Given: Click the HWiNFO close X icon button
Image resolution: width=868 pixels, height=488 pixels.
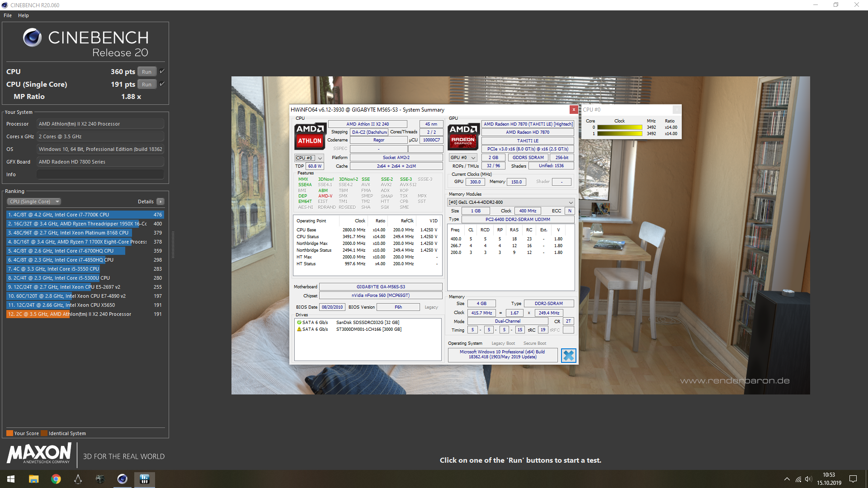Looking at the screenshot, I should [x=568, y=356].
